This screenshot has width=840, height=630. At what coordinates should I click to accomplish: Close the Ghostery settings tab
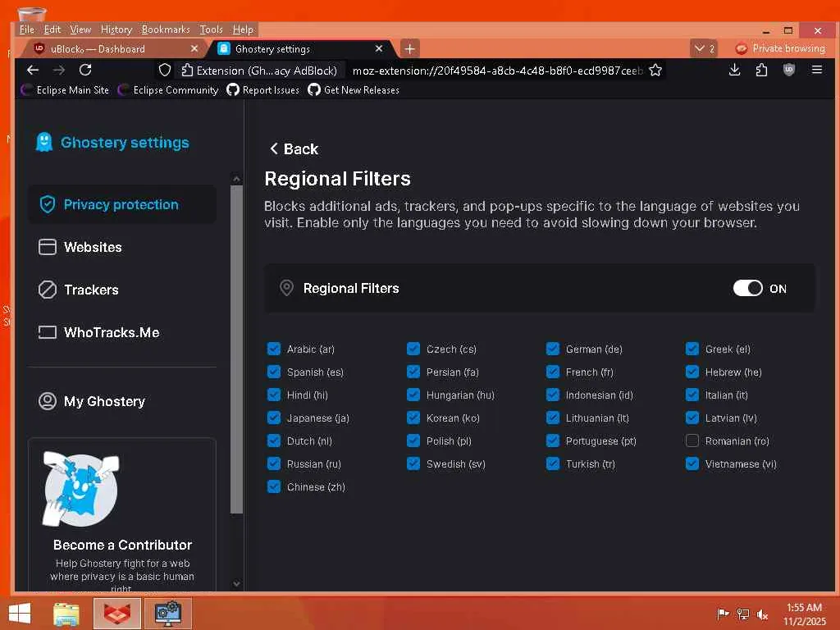[379, 48]
